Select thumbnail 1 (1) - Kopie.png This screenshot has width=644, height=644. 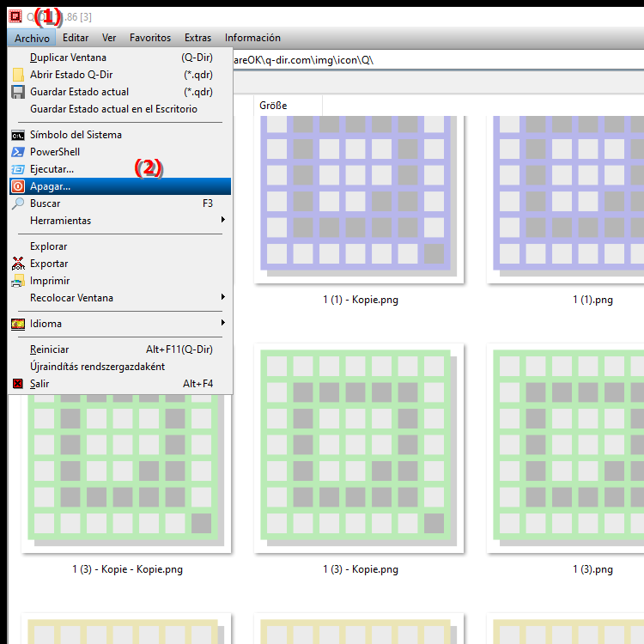click(x=359, y=199)
